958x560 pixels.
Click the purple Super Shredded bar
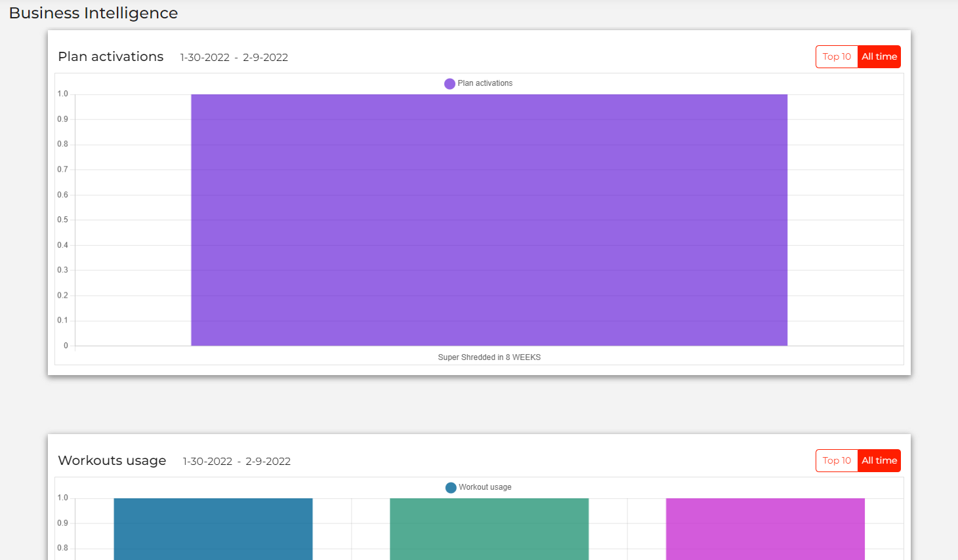point(489,220)
